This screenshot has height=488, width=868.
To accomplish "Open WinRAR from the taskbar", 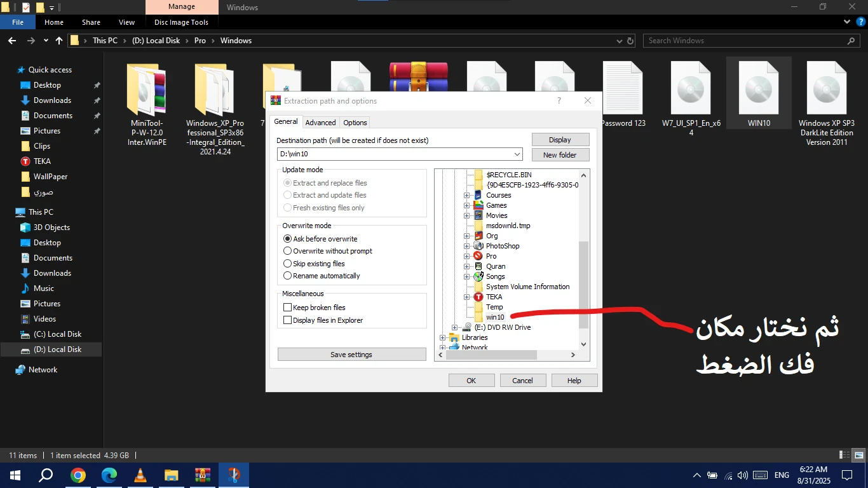I will pos(203,475).
